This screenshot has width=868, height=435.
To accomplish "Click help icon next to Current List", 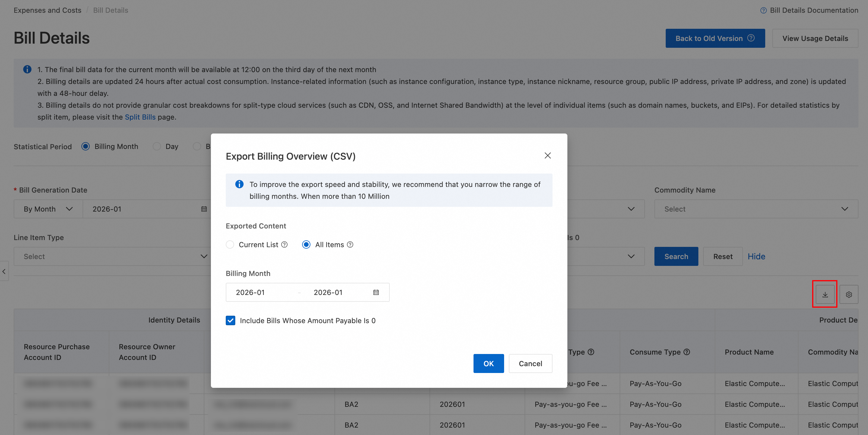I will coord(284,245).
